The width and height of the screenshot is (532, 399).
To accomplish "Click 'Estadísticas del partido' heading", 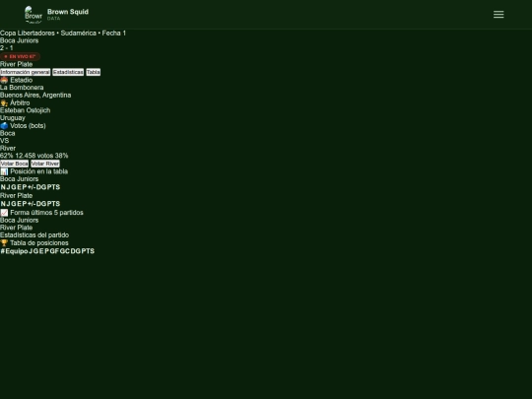I will pos(34,235).
